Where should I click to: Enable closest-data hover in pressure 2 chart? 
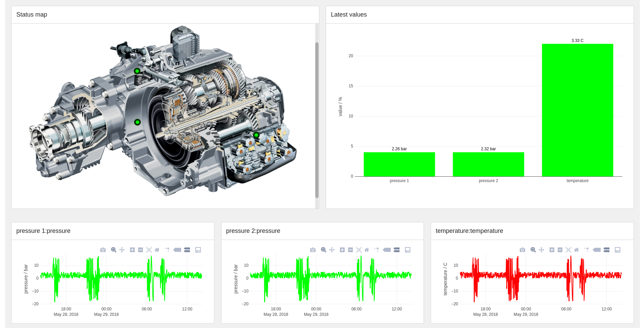point(387,250)
